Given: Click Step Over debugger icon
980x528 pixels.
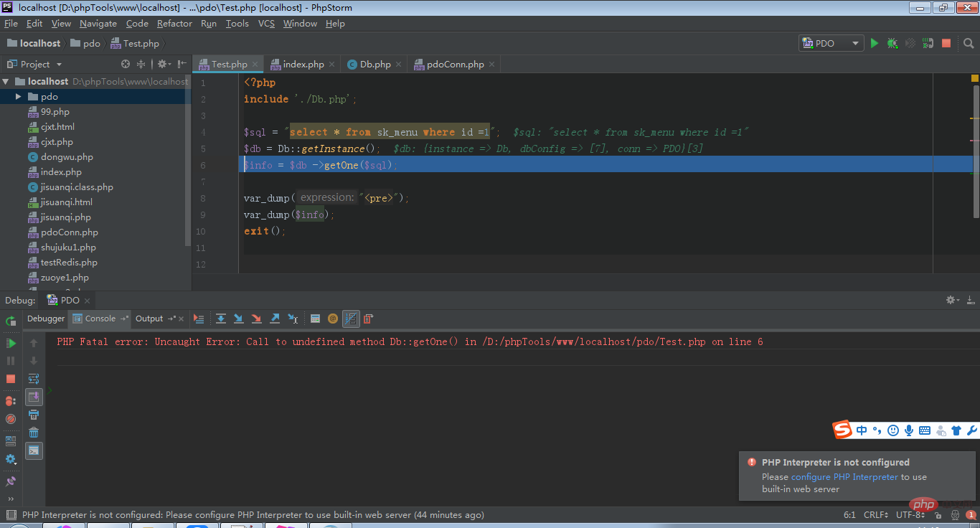Looking at the screenshot, I should tap(221, 319).
